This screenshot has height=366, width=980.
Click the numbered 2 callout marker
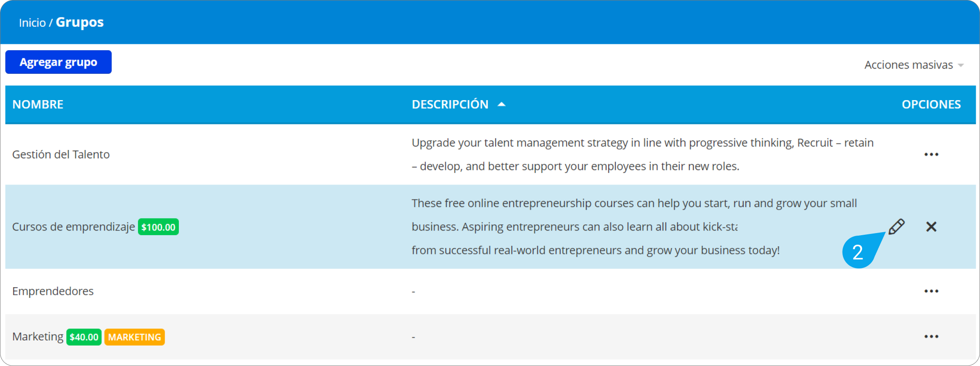tap(858, 252)
